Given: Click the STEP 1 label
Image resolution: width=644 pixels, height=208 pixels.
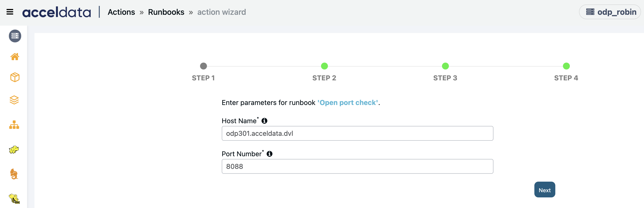Looking at the screenshot, I should point(203,78).
